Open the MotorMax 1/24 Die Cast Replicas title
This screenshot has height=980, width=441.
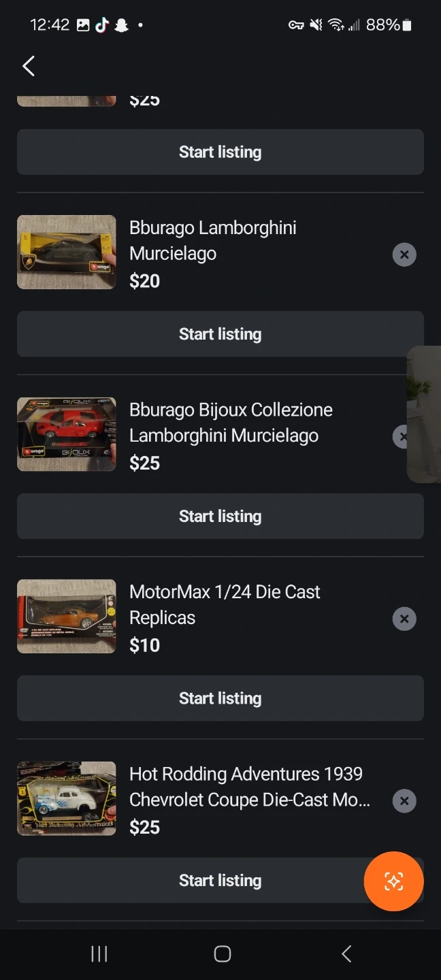pyautogui.click(x=225, y=604)
